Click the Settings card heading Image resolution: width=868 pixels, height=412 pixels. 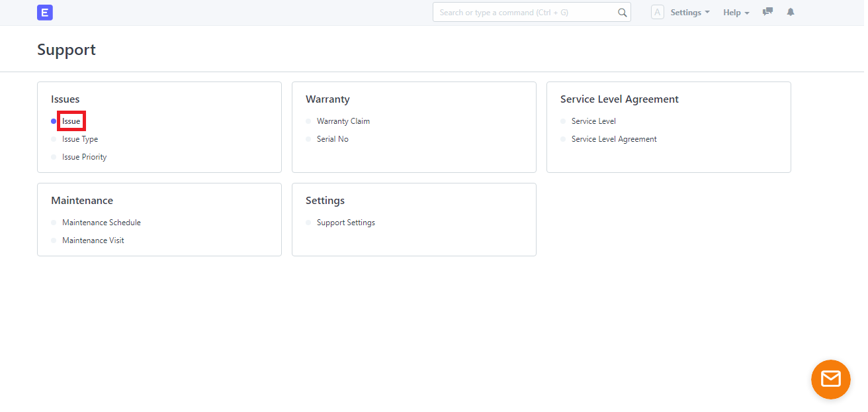(325, 201)
